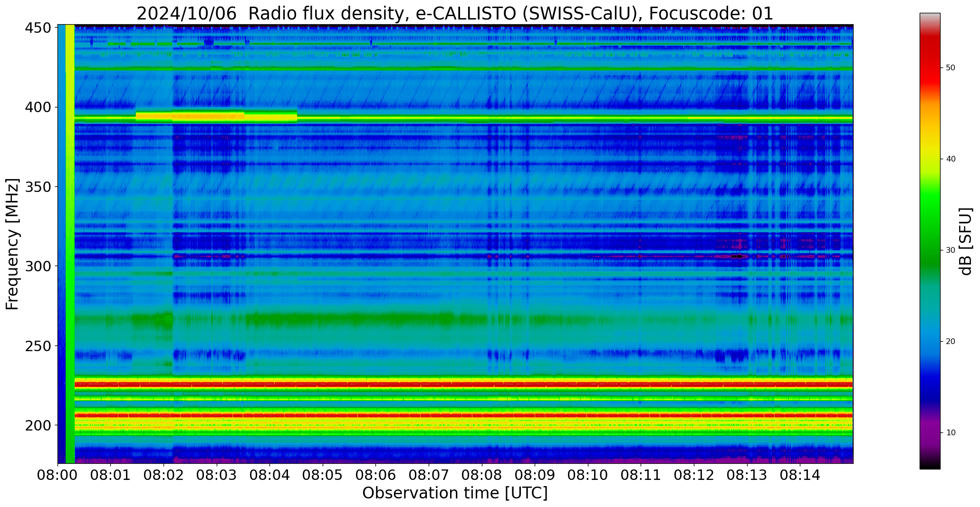
Task: Click the 08:11 time tick label
Action: click(x=641, y=475)
